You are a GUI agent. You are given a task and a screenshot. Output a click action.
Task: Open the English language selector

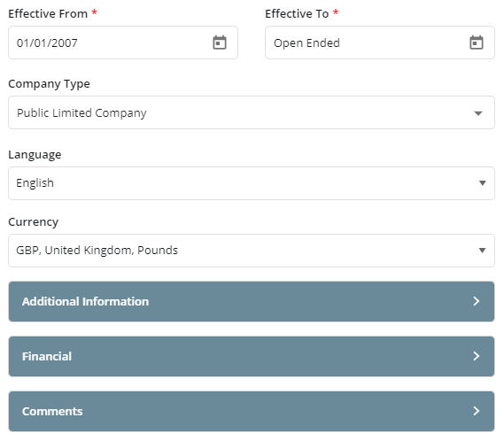tap(252, 183)
